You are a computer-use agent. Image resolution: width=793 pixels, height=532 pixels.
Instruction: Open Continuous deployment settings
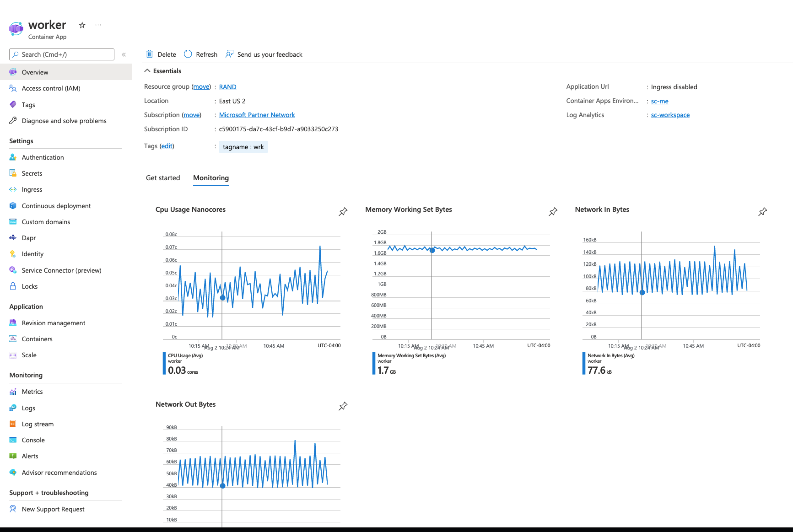click(x=56, y=206)
